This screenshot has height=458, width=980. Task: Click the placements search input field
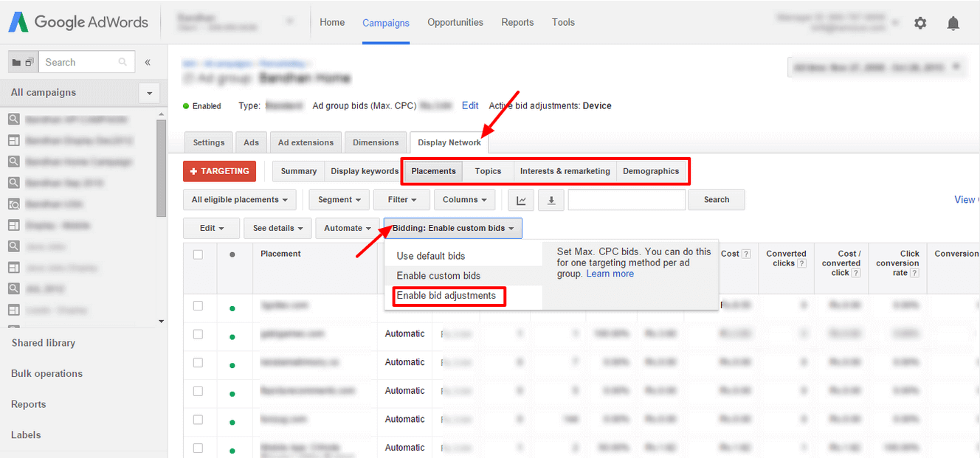(627, 200)
